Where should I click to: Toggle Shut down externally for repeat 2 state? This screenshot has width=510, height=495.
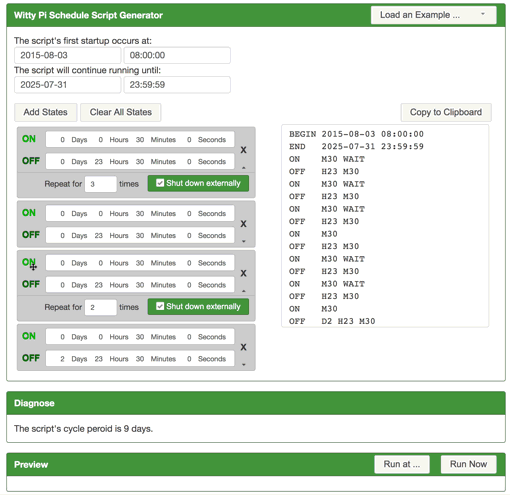pyautogui.click(x=160, y=306)
